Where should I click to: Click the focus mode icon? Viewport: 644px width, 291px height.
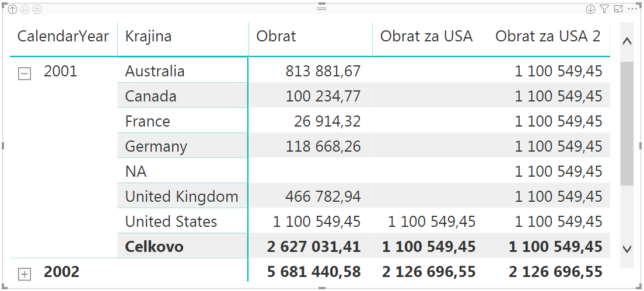pyautogui.click(x=618, y=9)
